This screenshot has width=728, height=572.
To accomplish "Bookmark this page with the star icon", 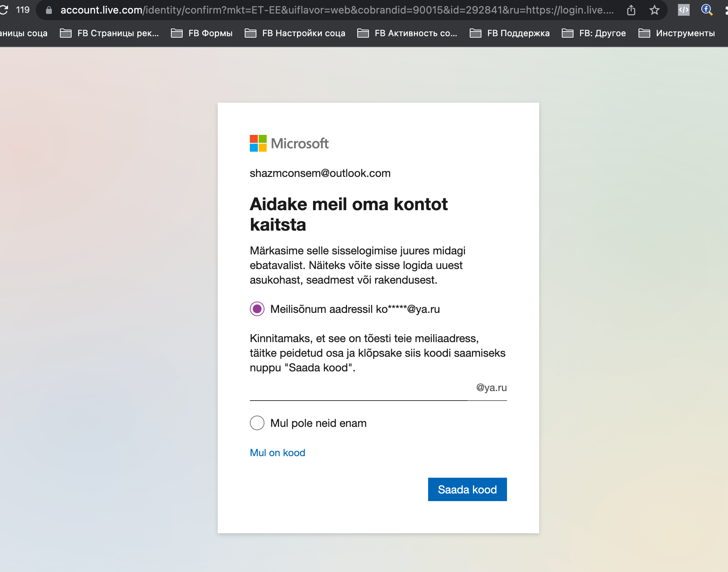I will pyautogui.click(x=655, y=10).
